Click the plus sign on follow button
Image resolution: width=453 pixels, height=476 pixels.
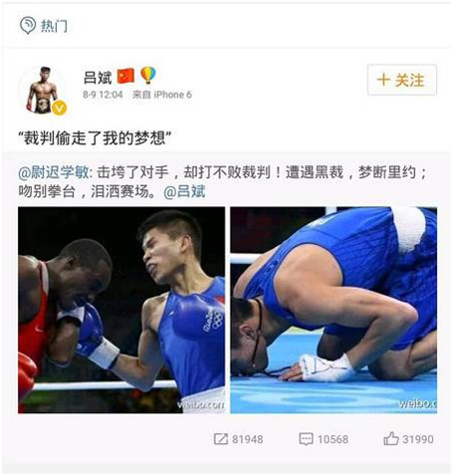point(383,80)
